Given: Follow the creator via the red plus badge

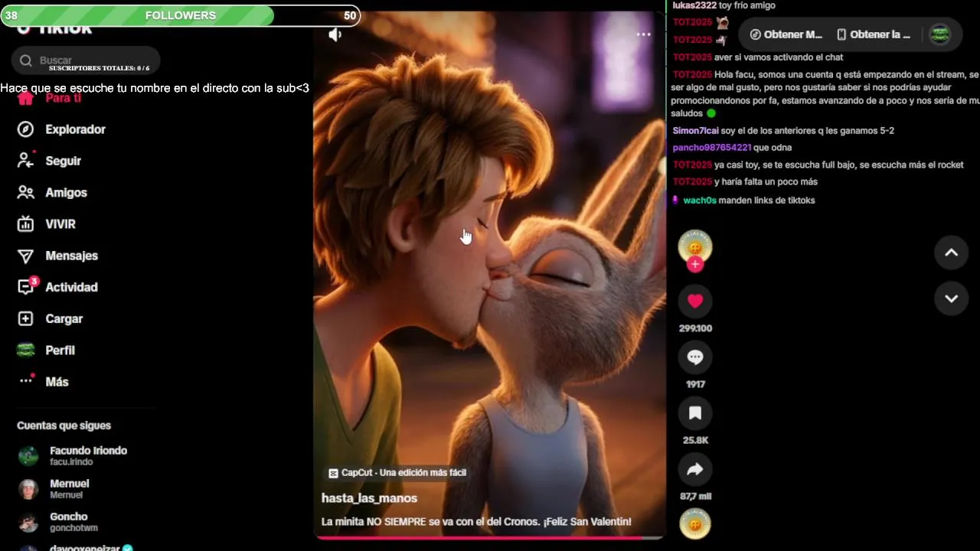Looking at the screenshot, I should [x=695, y=264].
